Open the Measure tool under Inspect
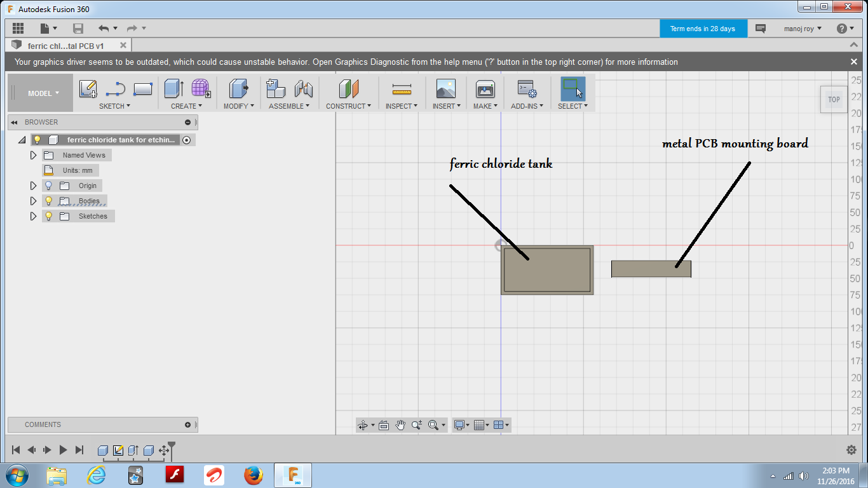This screenshot has height=488, width=868. [x=401, y=89]
